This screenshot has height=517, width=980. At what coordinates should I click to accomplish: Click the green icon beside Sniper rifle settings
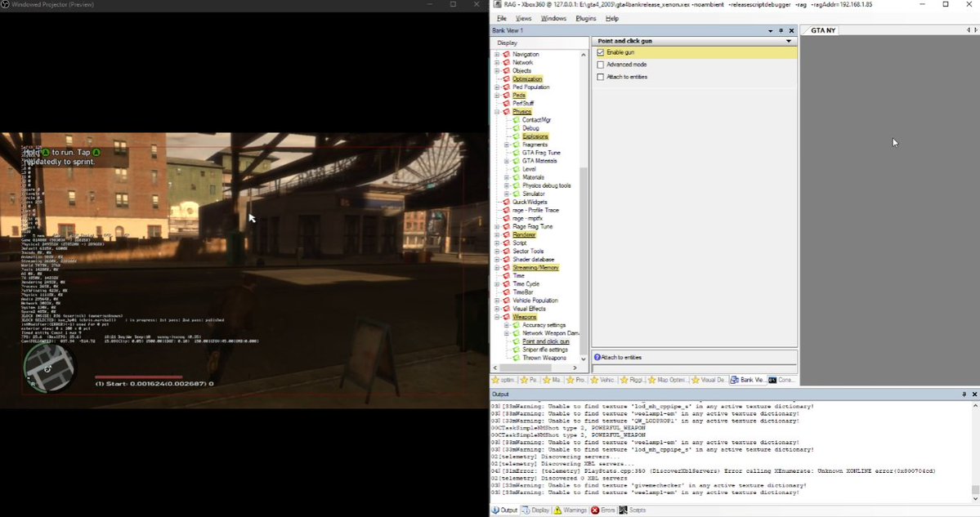tap(517, 350)
